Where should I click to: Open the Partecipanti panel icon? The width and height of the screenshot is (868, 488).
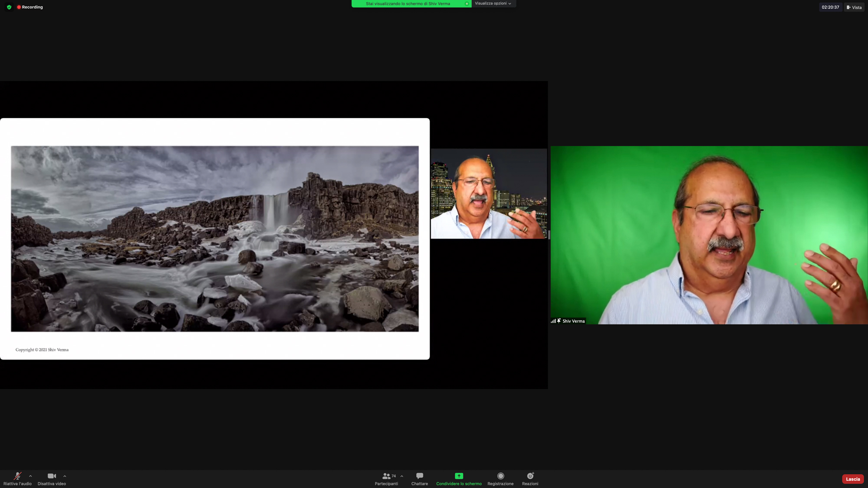[x=386, y=476]
